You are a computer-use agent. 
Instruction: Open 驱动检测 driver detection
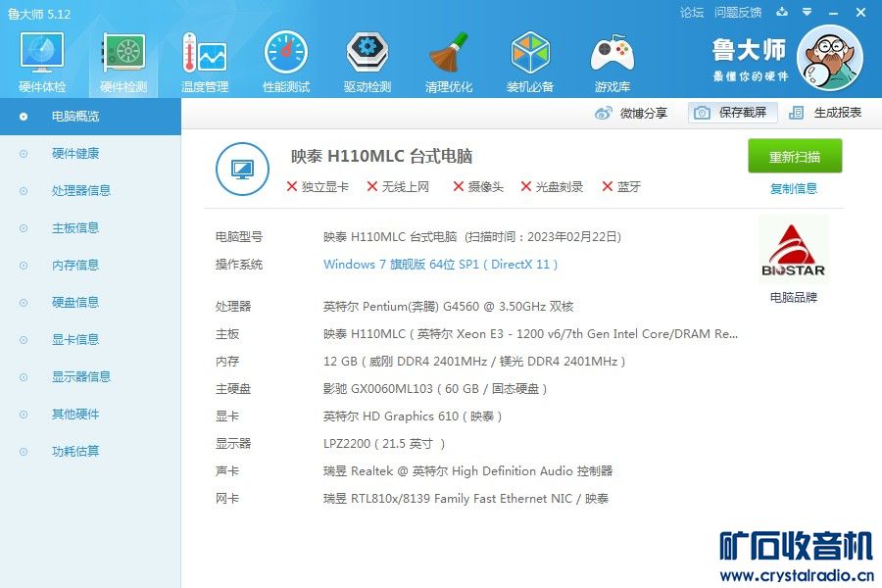(x=367, y=62)
